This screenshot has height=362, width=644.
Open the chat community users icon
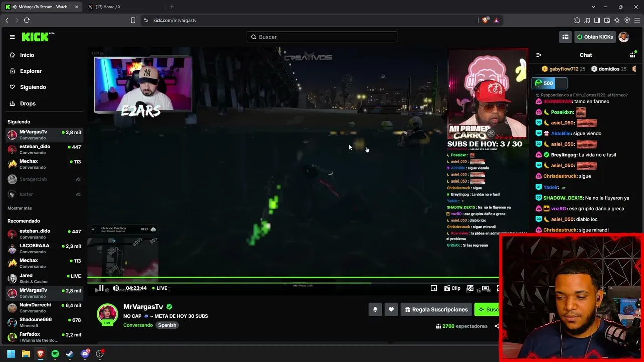coord(632,55)
